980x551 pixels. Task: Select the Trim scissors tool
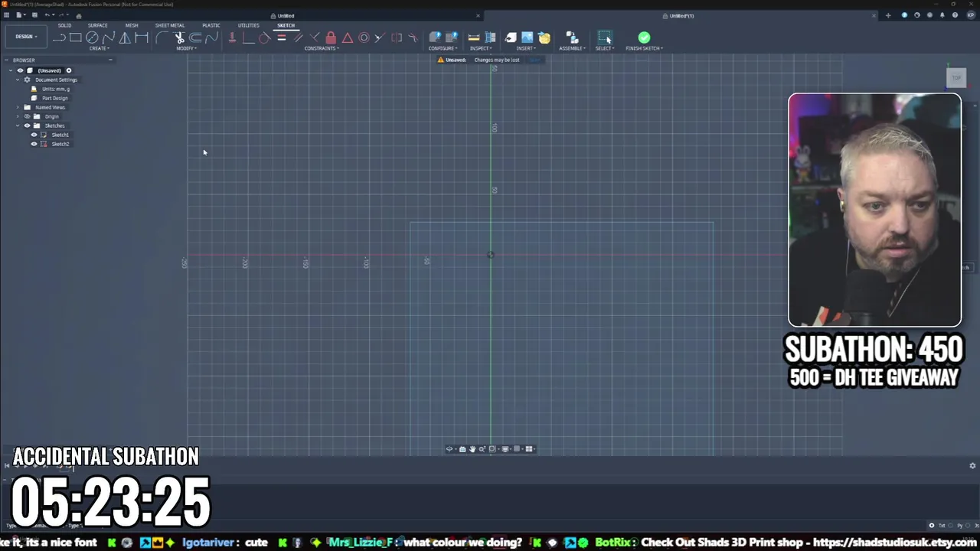tap(179, 37)
